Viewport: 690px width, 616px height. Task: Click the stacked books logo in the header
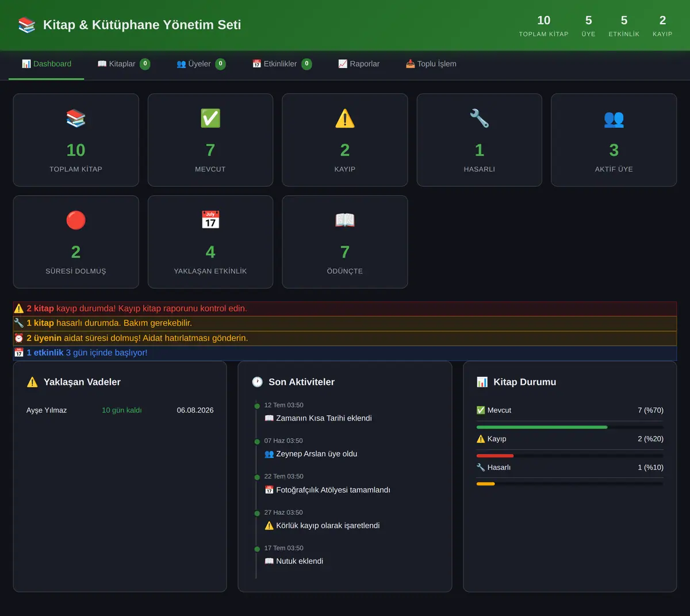(x=26, y=25)
